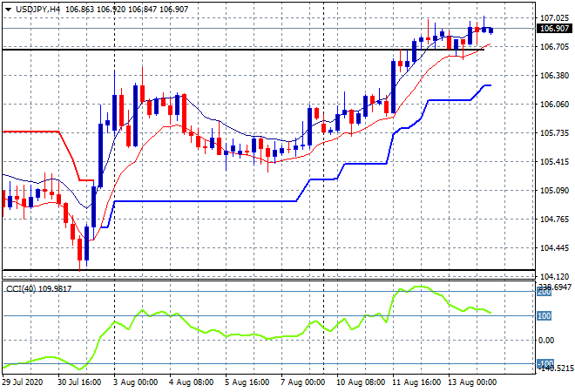Click the triangle arrow beside USDJPY,H4 title

pyautogui.click(x=8, y=10)
